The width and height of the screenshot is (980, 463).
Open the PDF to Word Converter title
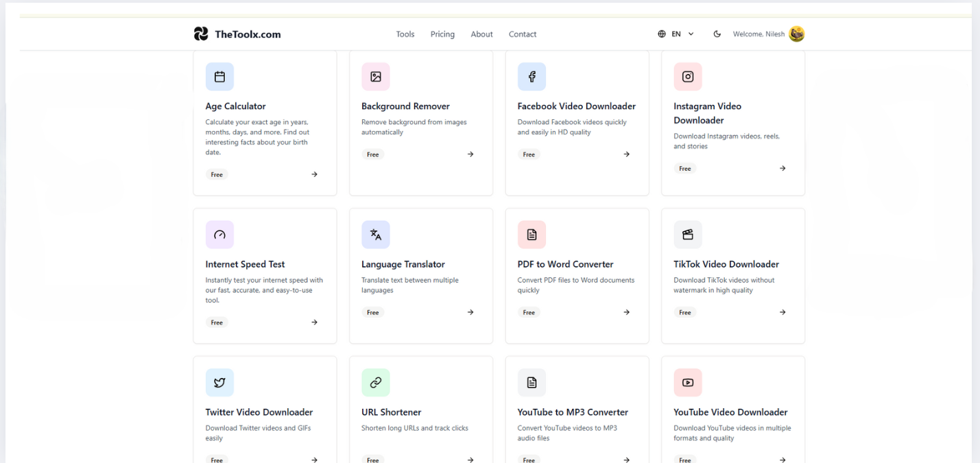pyautogui.click(x=566, y=264)
